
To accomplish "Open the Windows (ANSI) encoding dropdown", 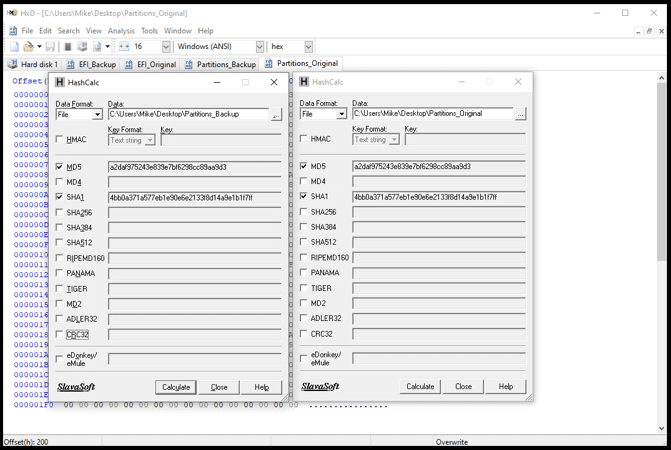I will pos(260,47).
